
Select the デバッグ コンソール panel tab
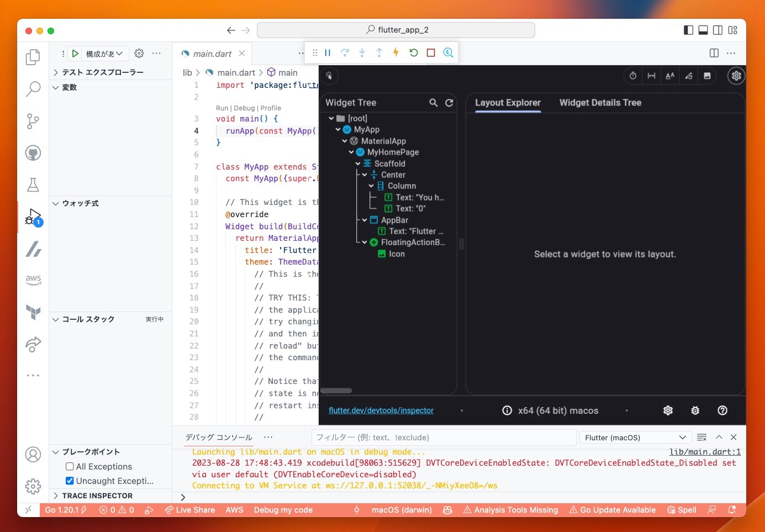tap(219, 438)
